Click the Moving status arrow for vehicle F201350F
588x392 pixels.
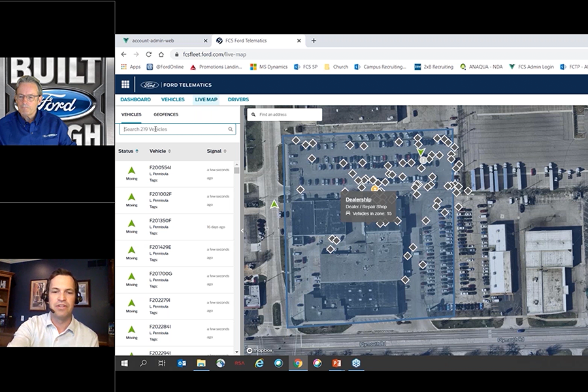pyautogui.click(x=131, y=223)
